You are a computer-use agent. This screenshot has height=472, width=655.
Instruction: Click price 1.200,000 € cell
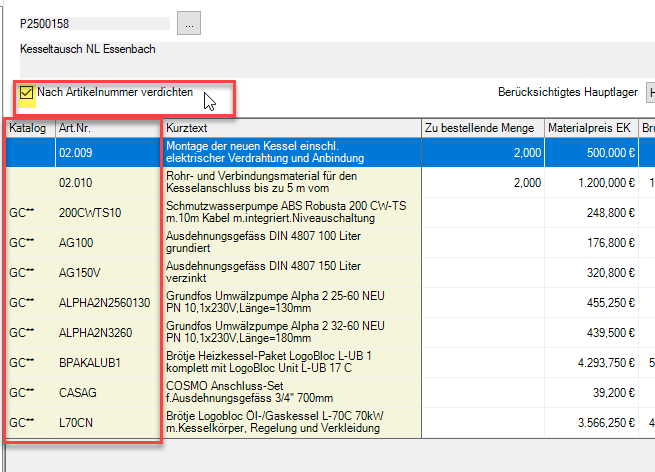point(591,183)
